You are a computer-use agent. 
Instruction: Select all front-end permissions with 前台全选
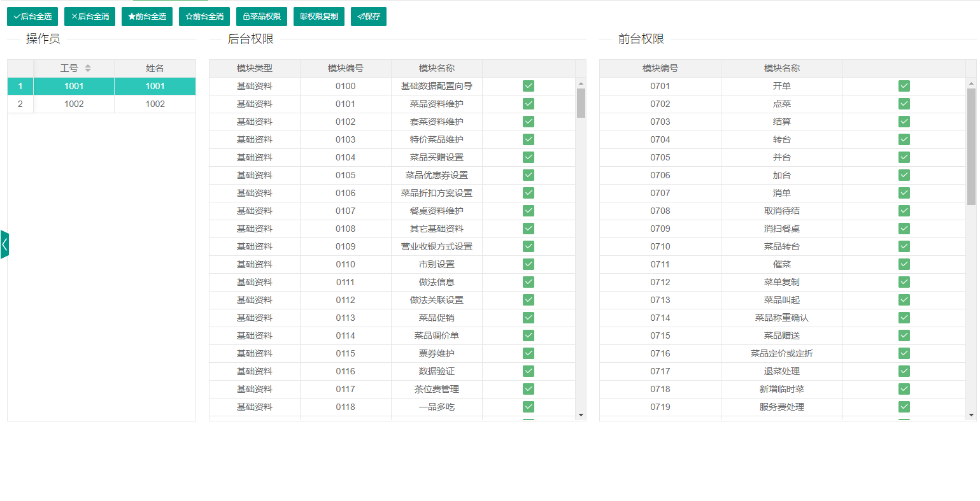click(147, 17)
